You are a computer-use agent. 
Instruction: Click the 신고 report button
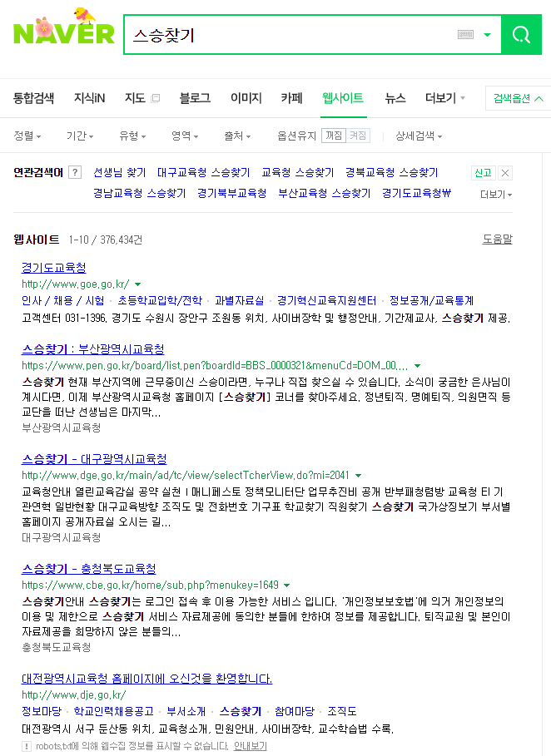(483, 173)
